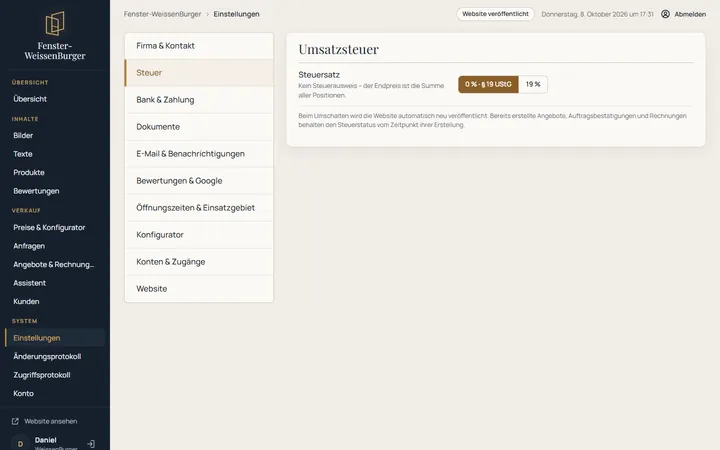Viewport: 720px width, 450px height.
Task: Open Änderungsprotokoll in the sidebar
Action: pos(55,357)
